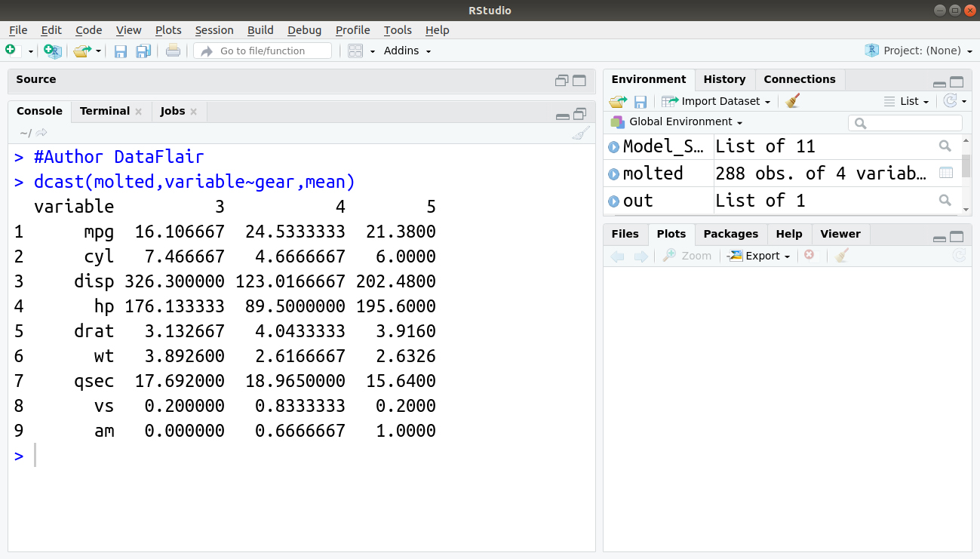Viewport: 980px width, 559px height.
Task: Open the File menu
Action: pyautogui.click(x=18, y=30)
